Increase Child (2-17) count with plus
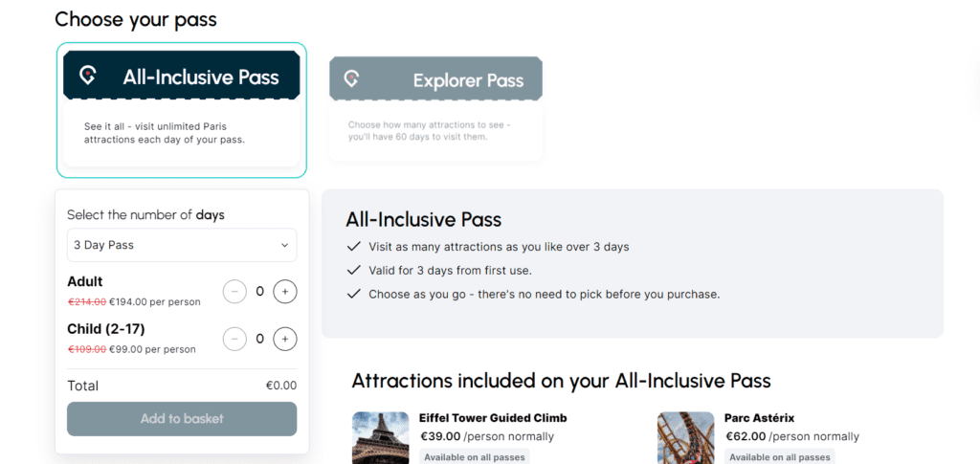The height and width of the screenshot is (464, 980). coord(285,339)
